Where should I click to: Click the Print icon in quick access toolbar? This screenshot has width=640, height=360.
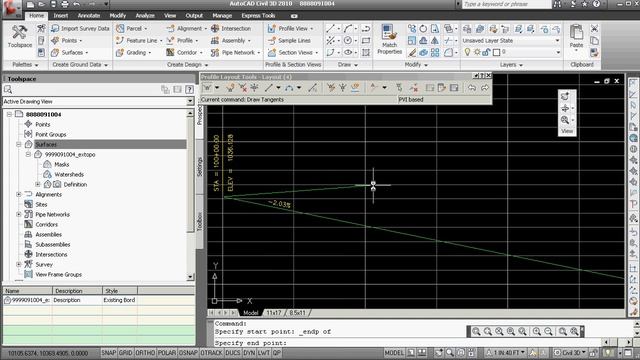tap(65, 4)
